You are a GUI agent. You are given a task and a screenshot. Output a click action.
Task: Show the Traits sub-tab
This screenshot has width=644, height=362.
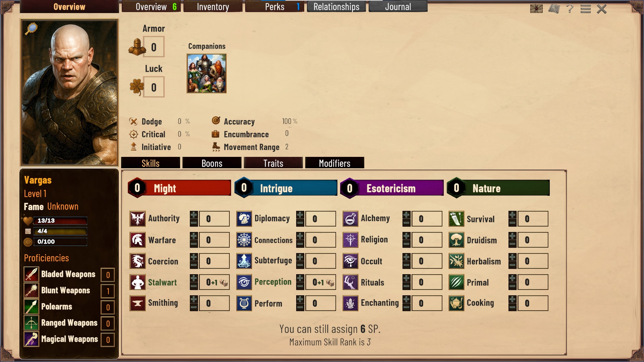point(273,163)
